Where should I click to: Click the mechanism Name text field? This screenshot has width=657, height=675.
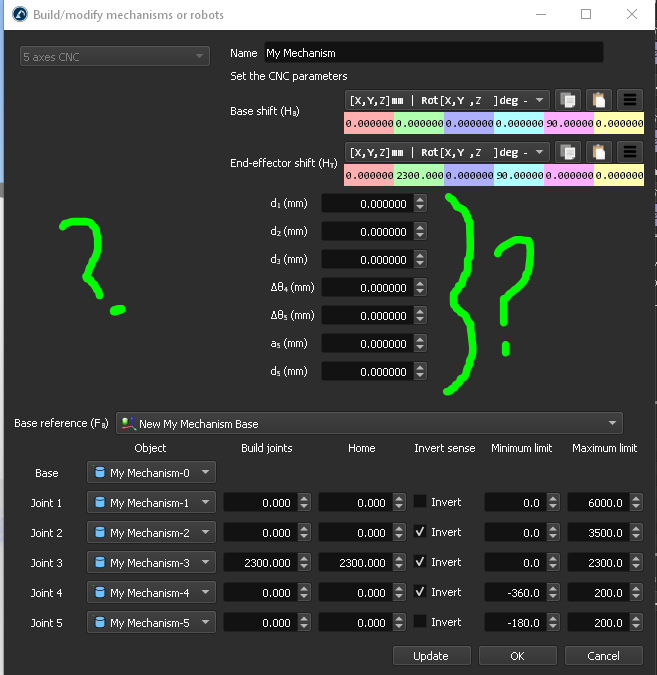point(432,53)
